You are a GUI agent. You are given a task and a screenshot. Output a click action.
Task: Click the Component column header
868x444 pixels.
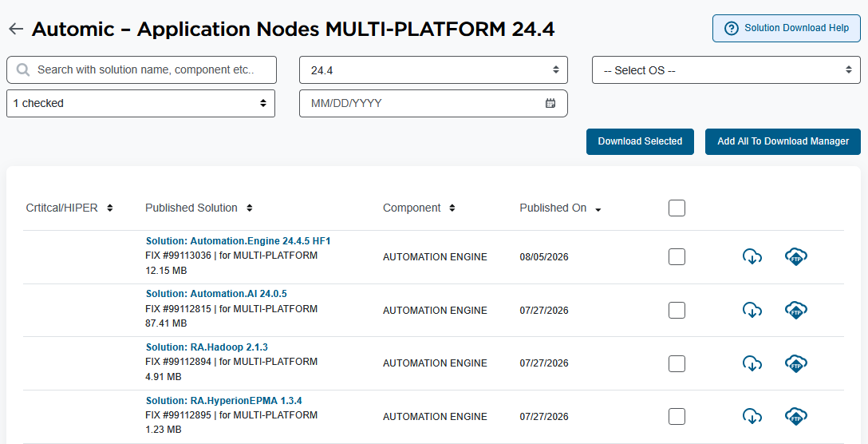412,208
